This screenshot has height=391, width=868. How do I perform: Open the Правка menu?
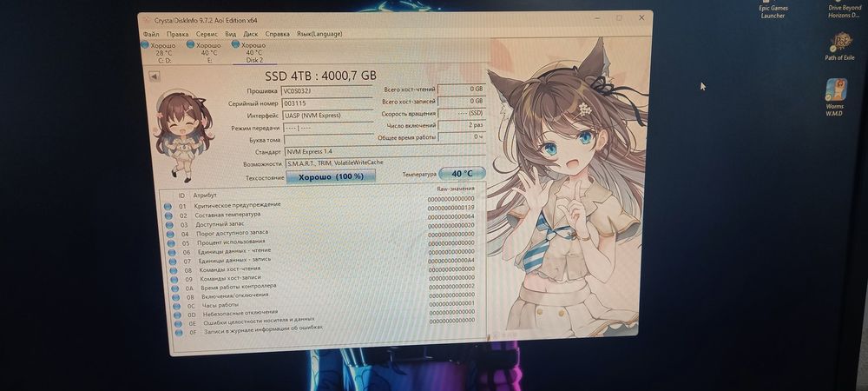tap(177, 35)
